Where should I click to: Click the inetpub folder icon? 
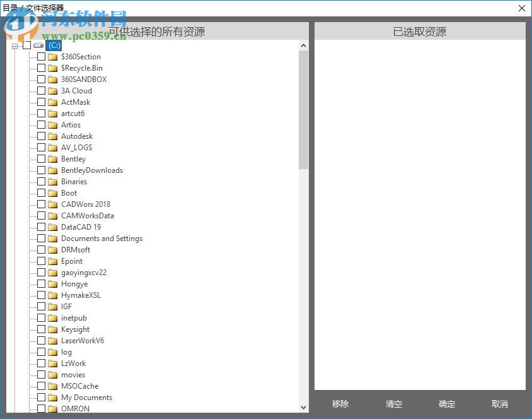point(52,317)
